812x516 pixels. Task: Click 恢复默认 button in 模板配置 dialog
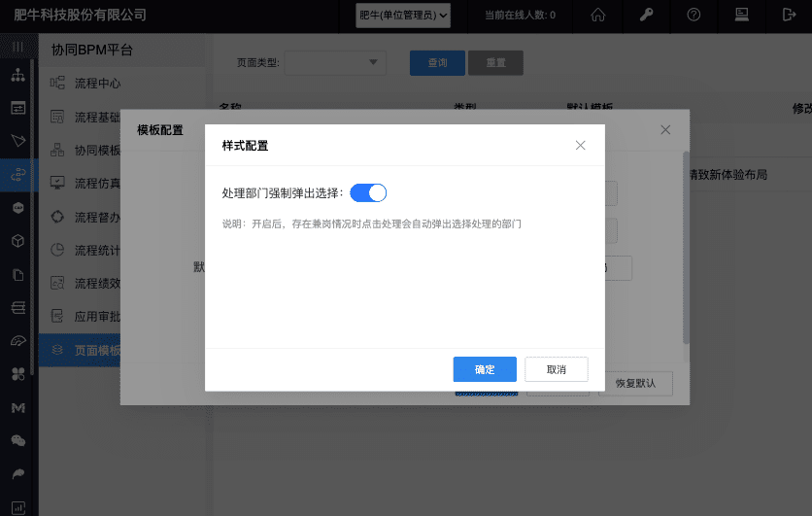click(635, 384)
